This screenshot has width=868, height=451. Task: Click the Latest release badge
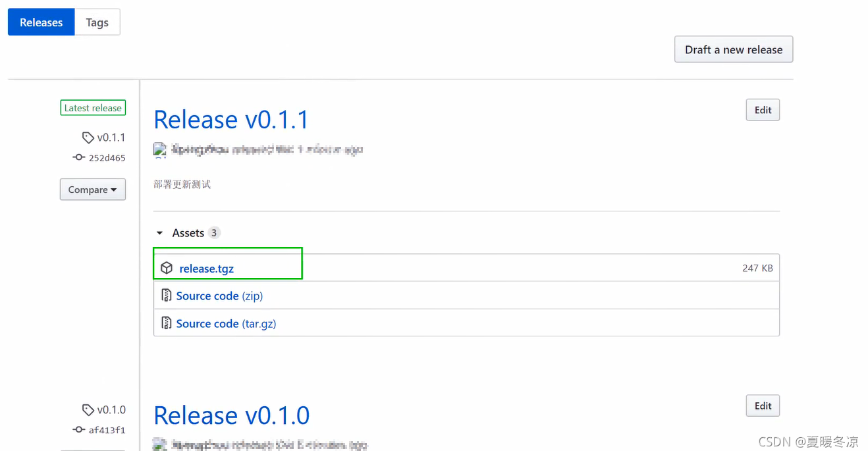(93, 108)
